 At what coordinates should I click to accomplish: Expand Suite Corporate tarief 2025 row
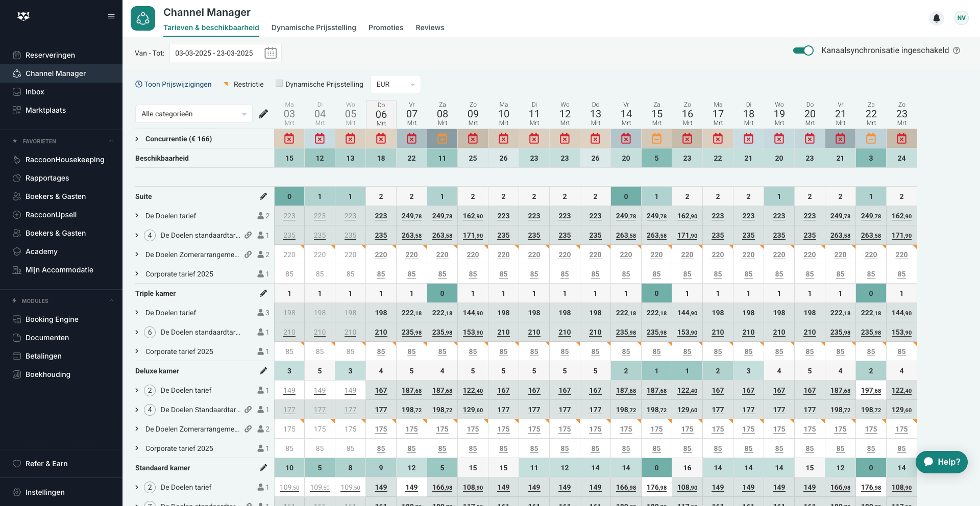tap(137, 274)
